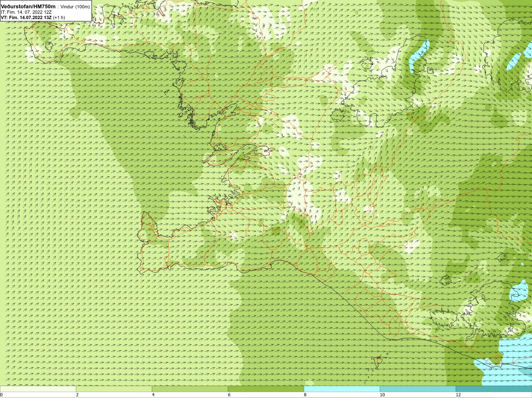Select the 4–6 medium green legend swatch
This screenshot has width=532, height=398.
tap(190, 389)
